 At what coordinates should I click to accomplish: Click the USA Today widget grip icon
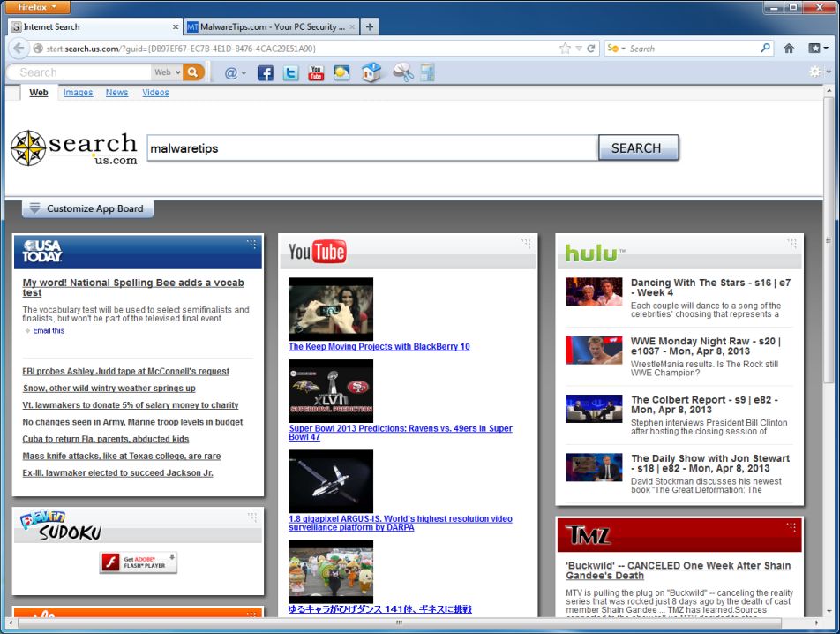251,245
